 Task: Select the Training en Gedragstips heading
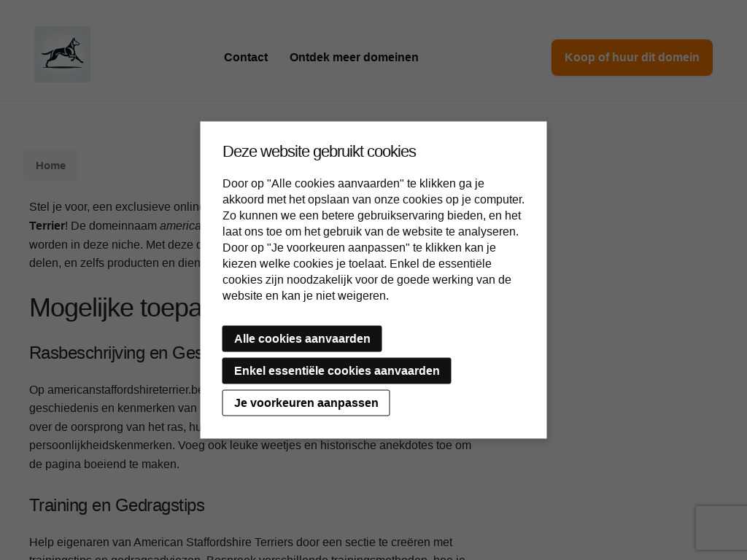(117, 505)
